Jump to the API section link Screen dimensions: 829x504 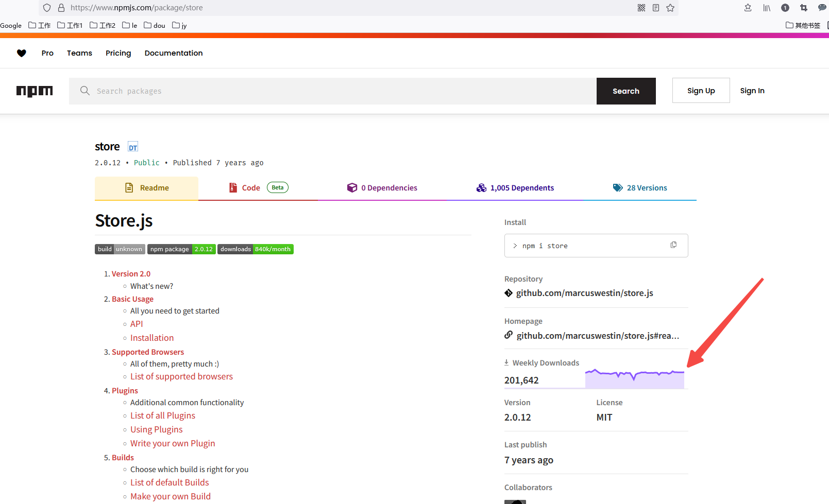tap(137, 324)
